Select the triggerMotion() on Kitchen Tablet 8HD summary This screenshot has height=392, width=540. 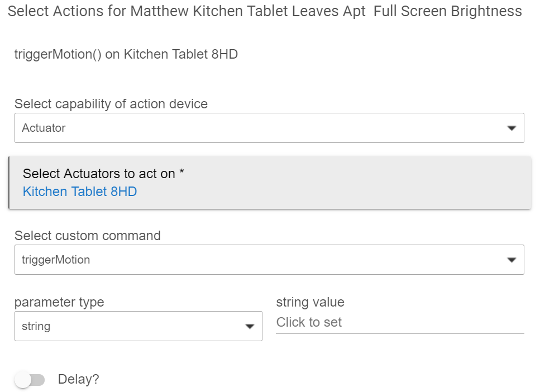coord(126,54)
